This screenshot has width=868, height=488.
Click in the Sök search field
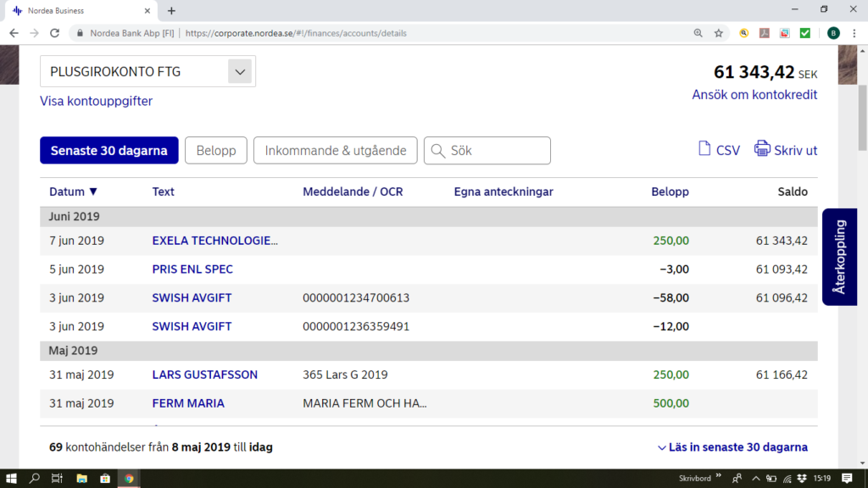[x=487, y=151]
